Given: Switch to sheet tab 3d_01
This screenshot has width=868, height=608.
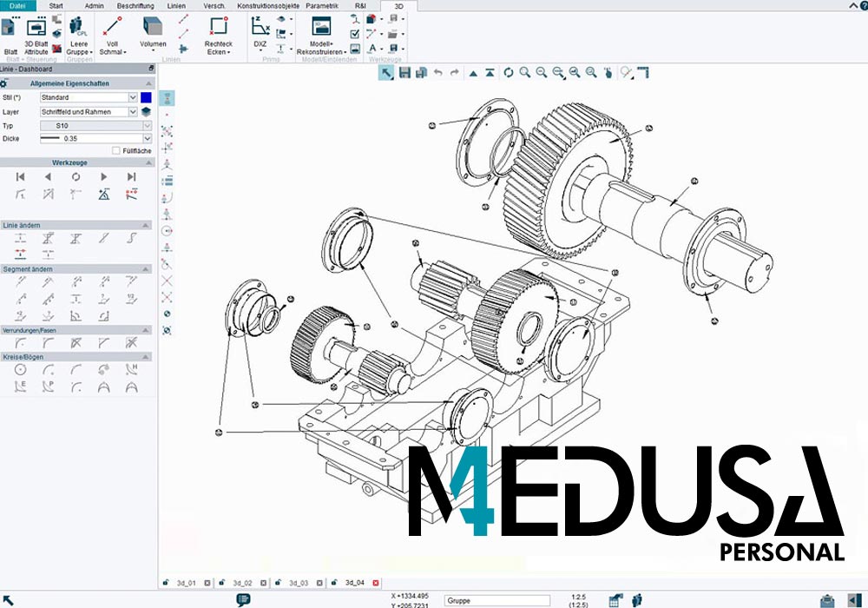Looking at the screenshot, I should coord(186,583).
